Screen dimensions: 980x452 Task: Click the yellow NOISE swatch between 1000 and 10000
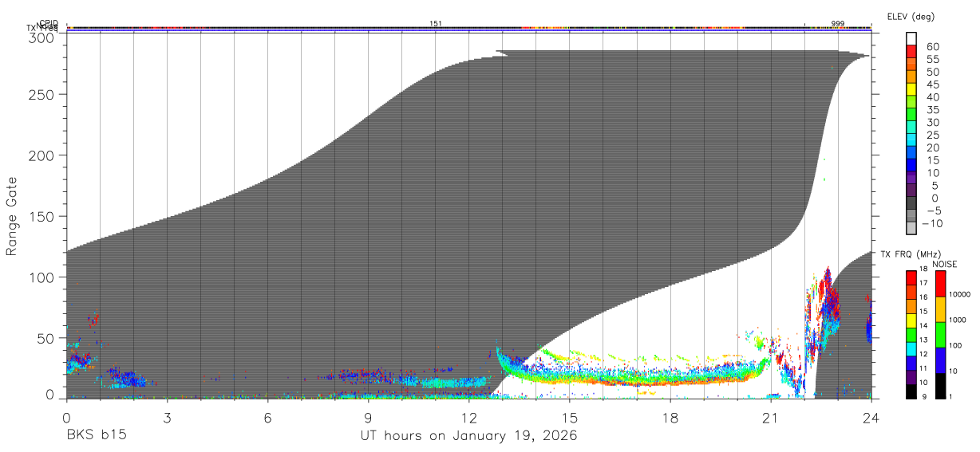(x=940, y=309)
